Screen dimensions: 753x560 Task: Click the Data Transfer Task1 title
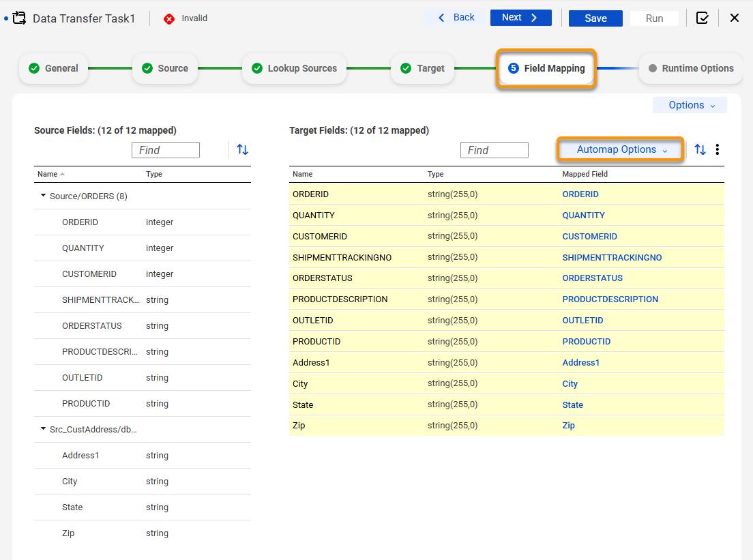(x=84, y=18)
